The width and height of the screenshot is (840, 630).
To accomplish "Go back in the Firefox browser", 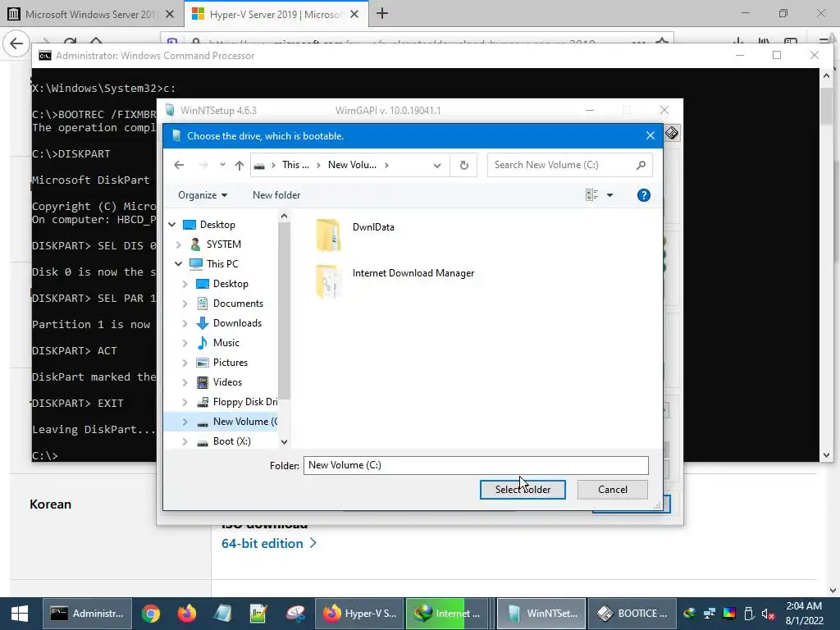I will (x=16, y=43).
